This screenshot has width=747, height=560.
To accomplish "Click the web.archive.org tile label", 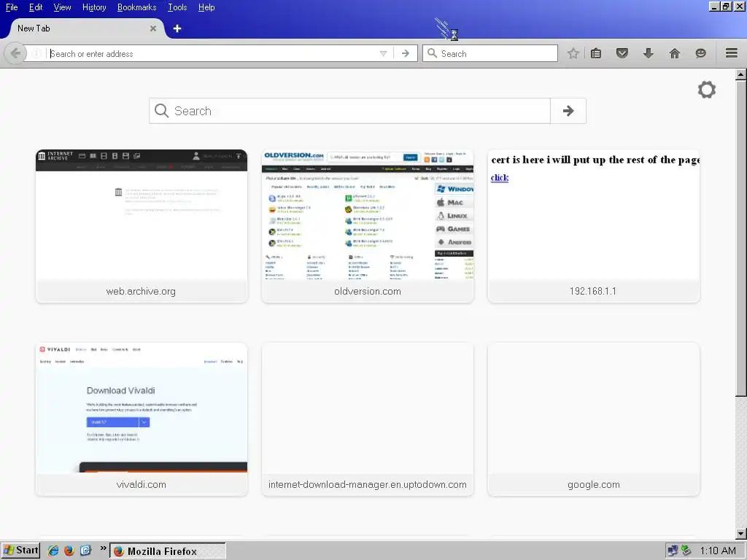I will [x=141, y=291].
